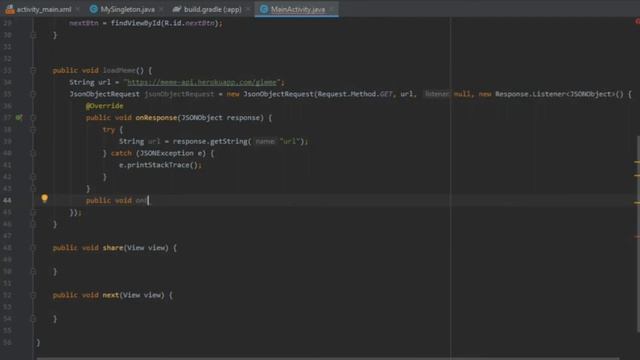Select the build.gradle (:app) tab
This screenshot has height=360, width=640.
212,9
